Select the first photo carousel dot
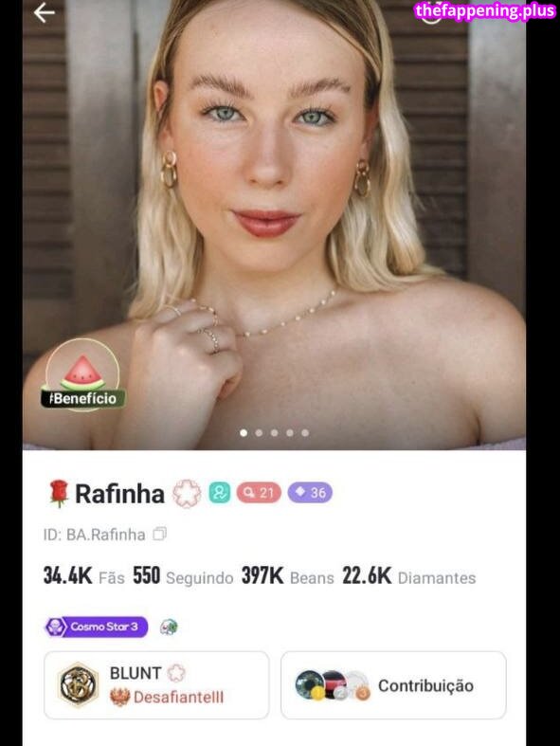560x746 pixels. click(244, 432)
